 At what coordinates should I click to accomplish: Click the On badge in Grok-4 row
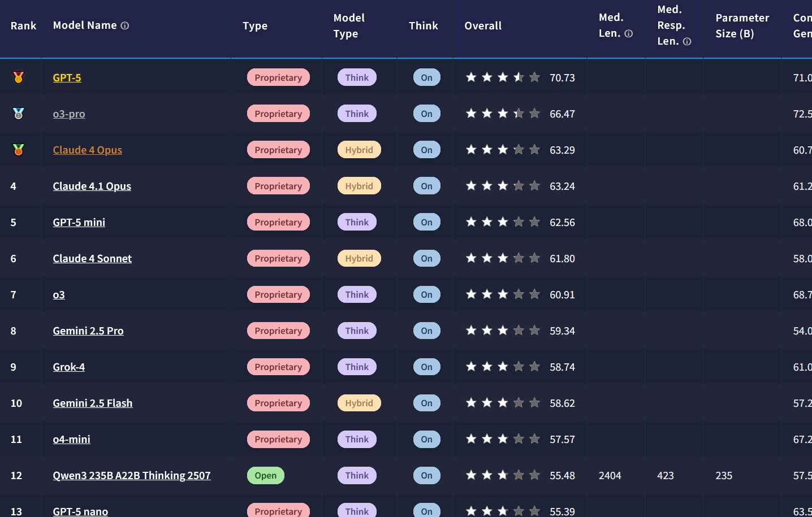pos(427,367)
